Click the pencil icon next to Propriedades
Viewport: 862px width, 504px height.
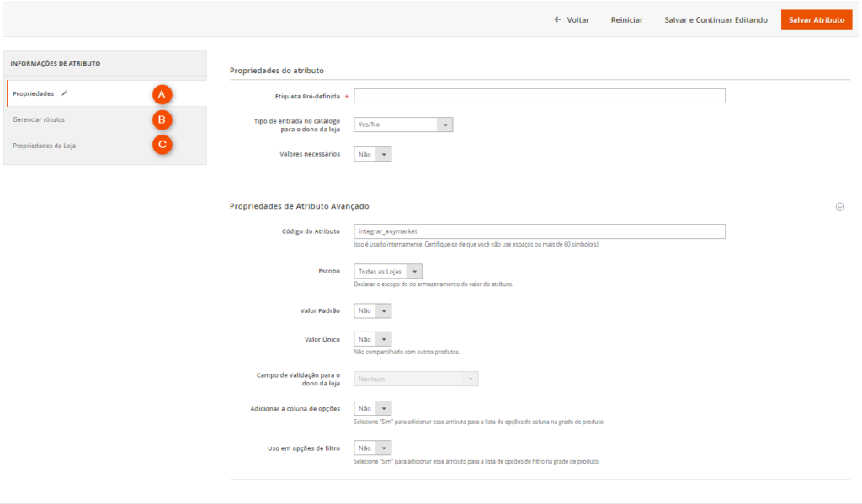(64, 93)
